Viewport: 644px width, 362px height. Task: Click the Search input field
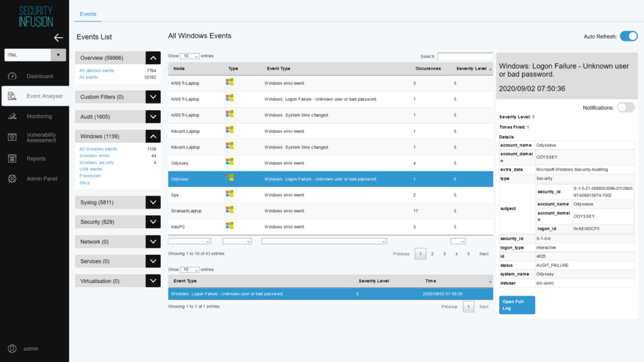click(465, 57)
